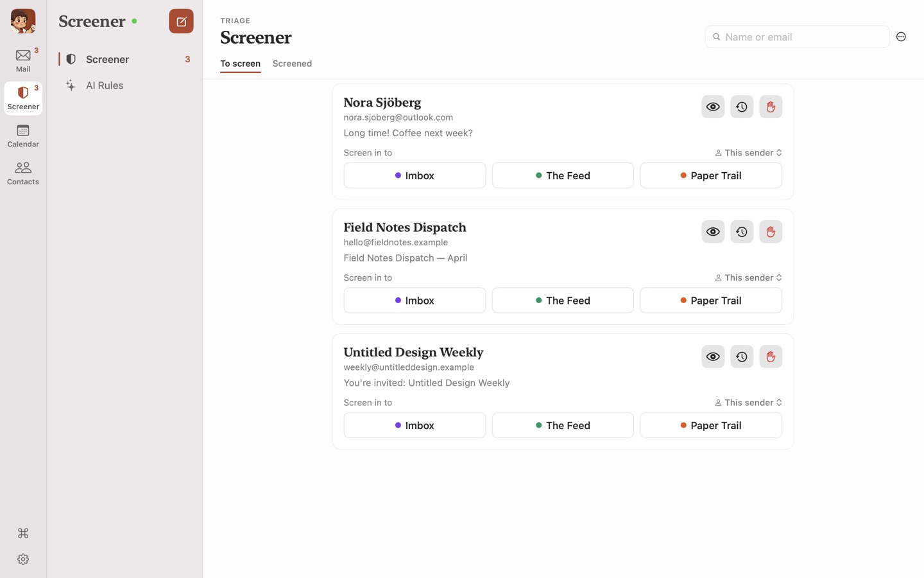
Task: Open Contacts in the left rail
Action: click(23, 173)
